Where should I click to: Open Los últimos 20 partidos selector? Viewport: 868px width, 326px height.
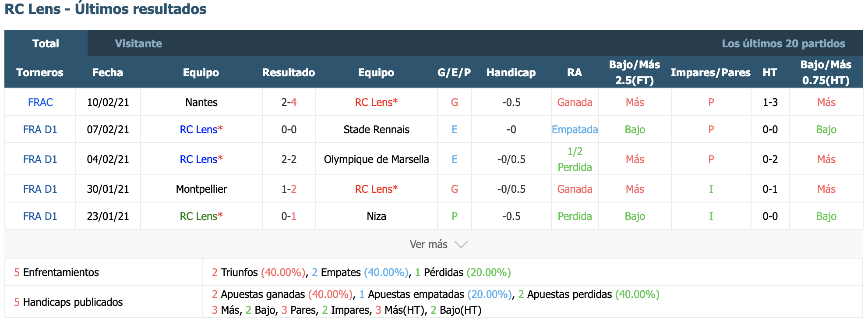tap(783, 43)
